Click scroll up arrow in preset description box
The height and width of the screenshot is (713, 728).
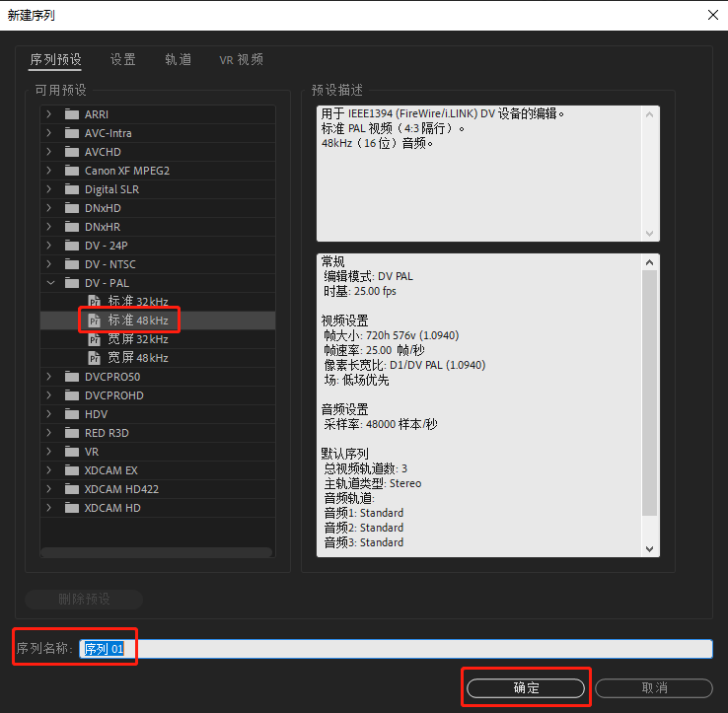[649, 114]
